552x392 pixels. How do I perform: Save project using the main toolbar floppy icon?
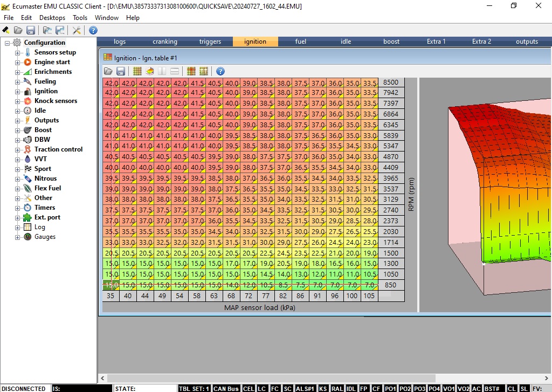click(31, 30)
